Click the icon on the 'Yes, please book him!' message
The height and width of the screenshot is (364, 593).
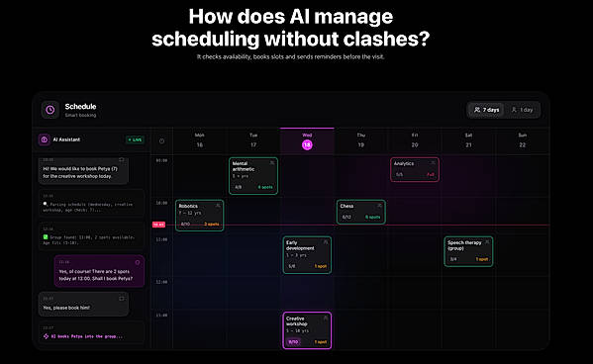click(x=122, y=299)
